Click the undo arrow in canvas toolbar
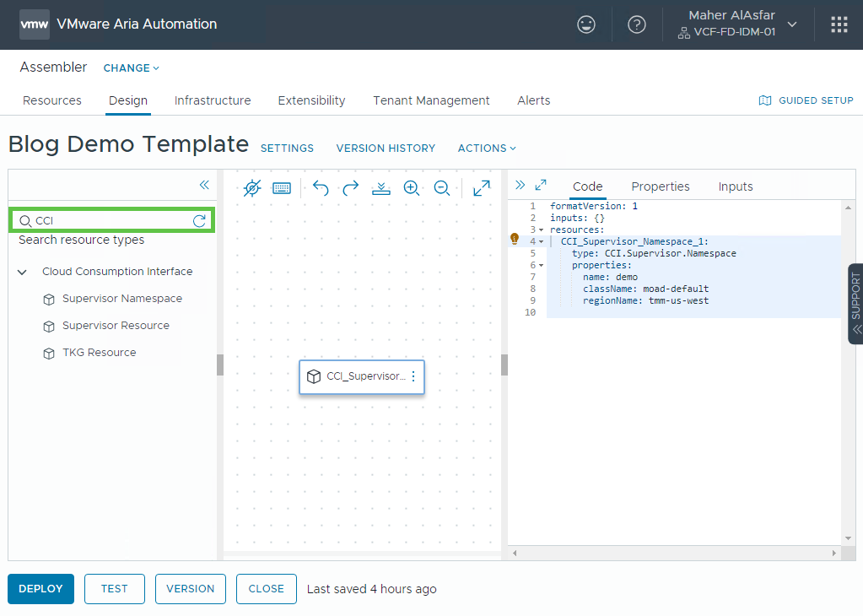Image resolution: width=863 pixels, height=616 pixels. point(321,188)
